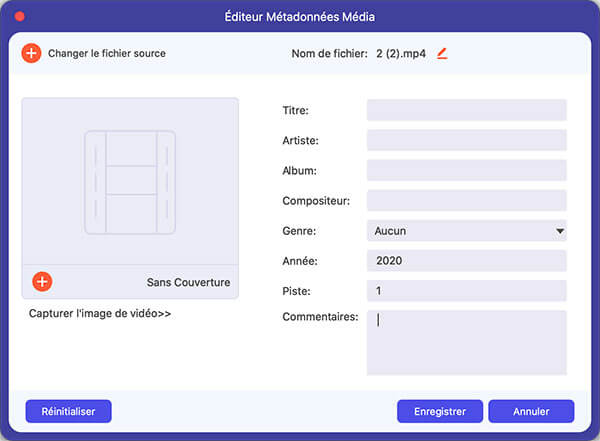Click the film strip placeholder thumbnail
Viewport: 600px width, 441px height.
click(130, 182)
